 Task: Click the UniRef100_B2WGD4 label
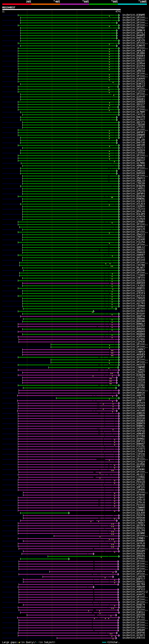click(x=134, y=375)
